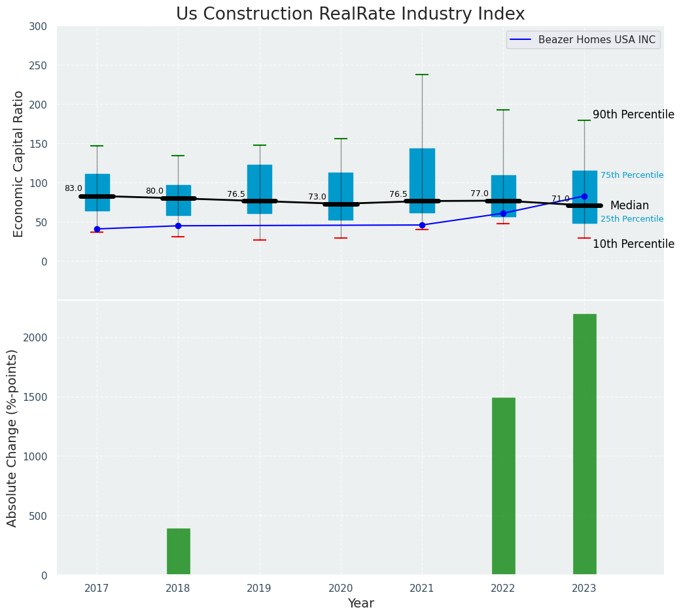Click the blue legend line sample

[521, 40]
